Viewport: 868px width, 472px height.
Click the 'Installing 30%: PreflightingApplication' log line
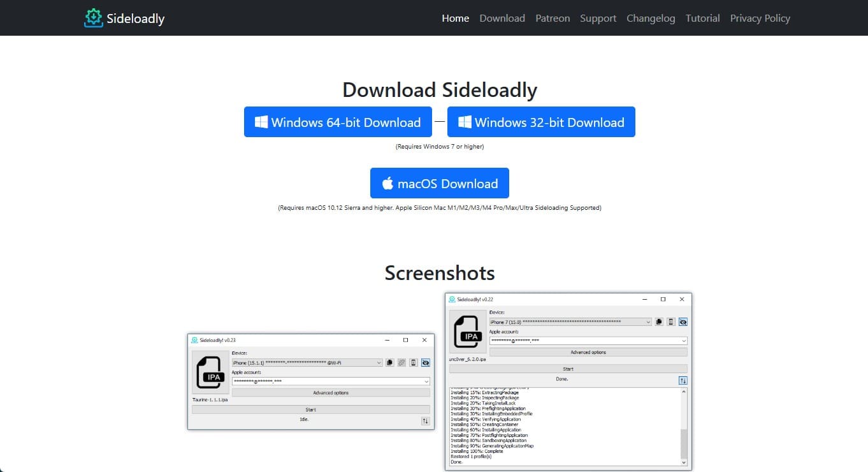click(488, 408)
